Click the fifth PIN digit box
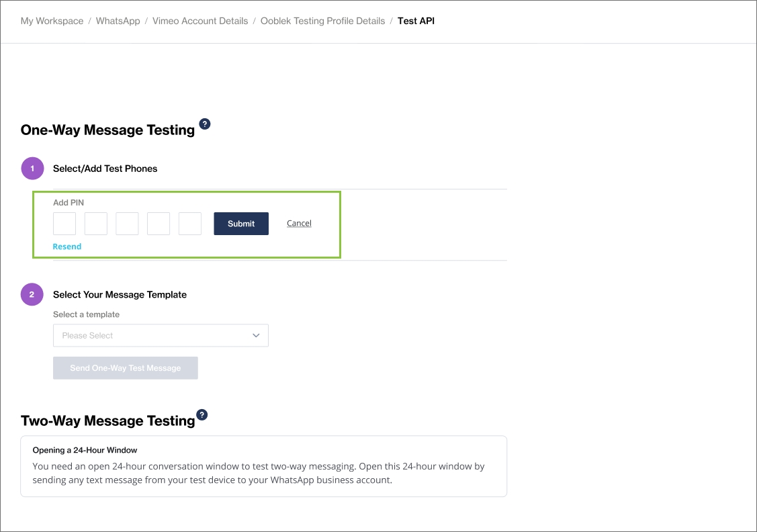 190,224
